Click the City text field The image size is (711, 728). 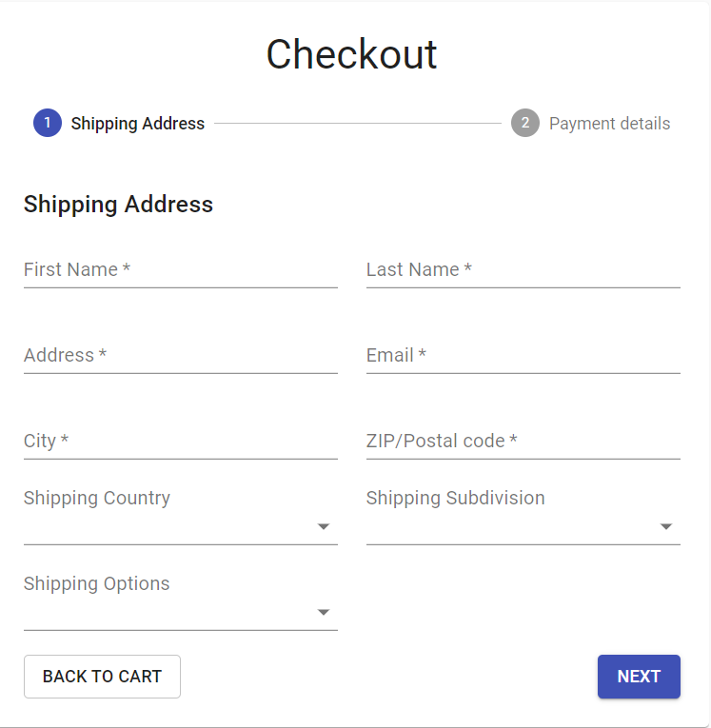pos(180,442)
